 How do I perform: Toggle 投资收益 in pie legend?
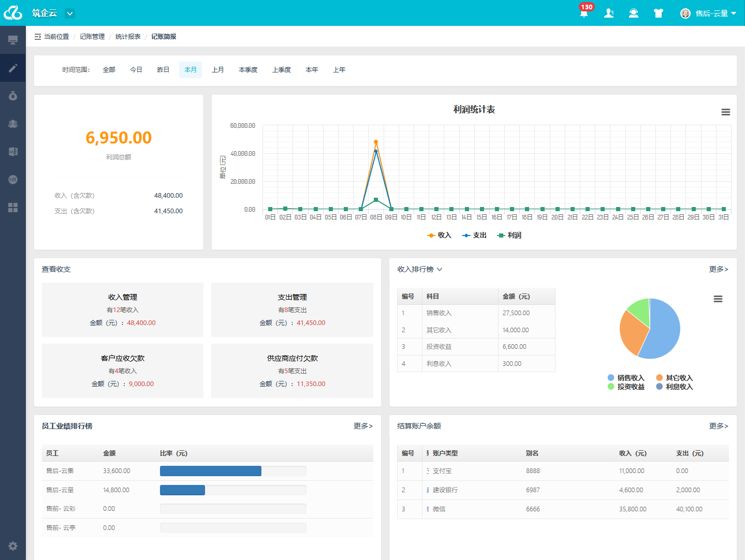coord(626,387)
